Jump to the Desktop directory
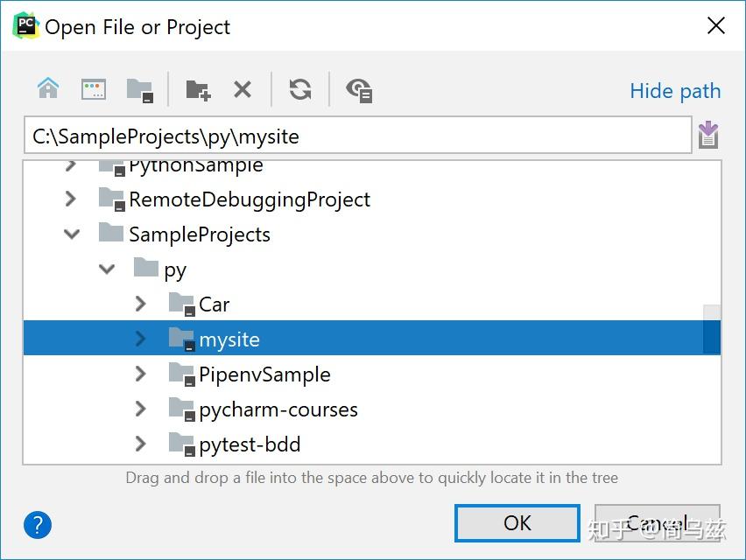Viewport: 746px width, 560px height. point(94,88)
